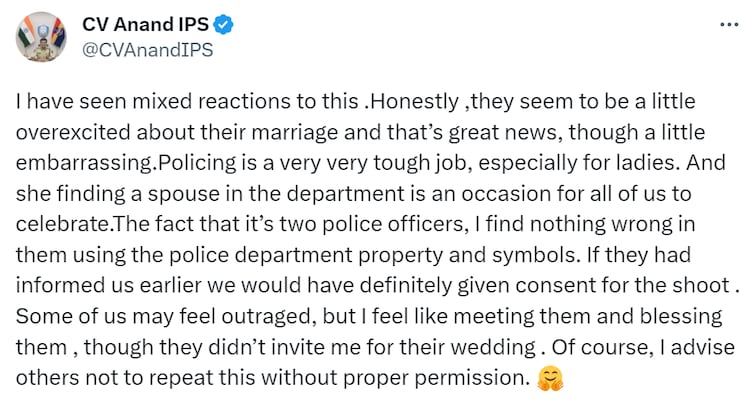750x402 pixels.
Task: Click CV Anand's profile picture
Action: point(38,37)
